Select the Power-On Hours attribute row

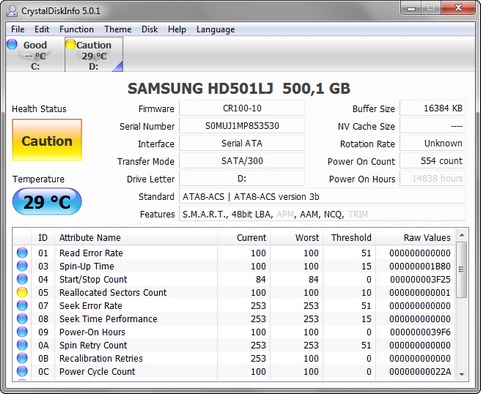[234, 332]
